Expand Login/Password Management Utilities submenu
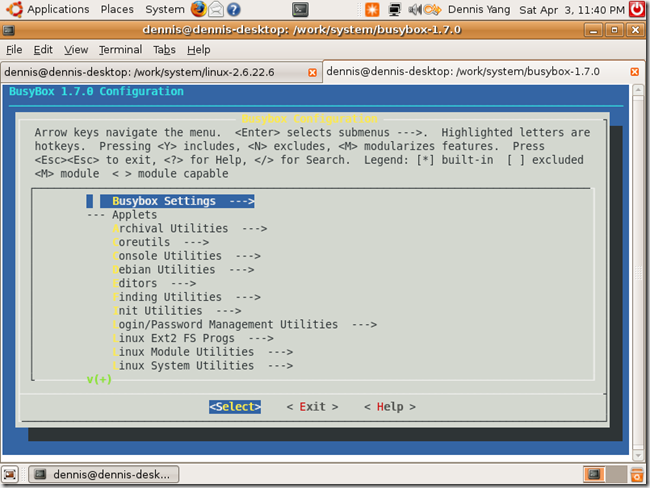The width and height of the screenshot is (650, 488). (x=245, y=324)
